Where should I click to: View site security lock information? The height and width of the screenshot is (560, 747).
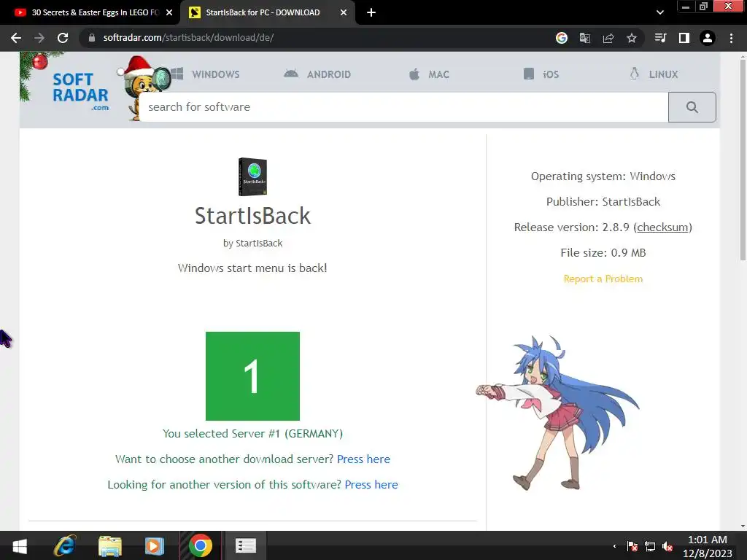coord(91,38)
